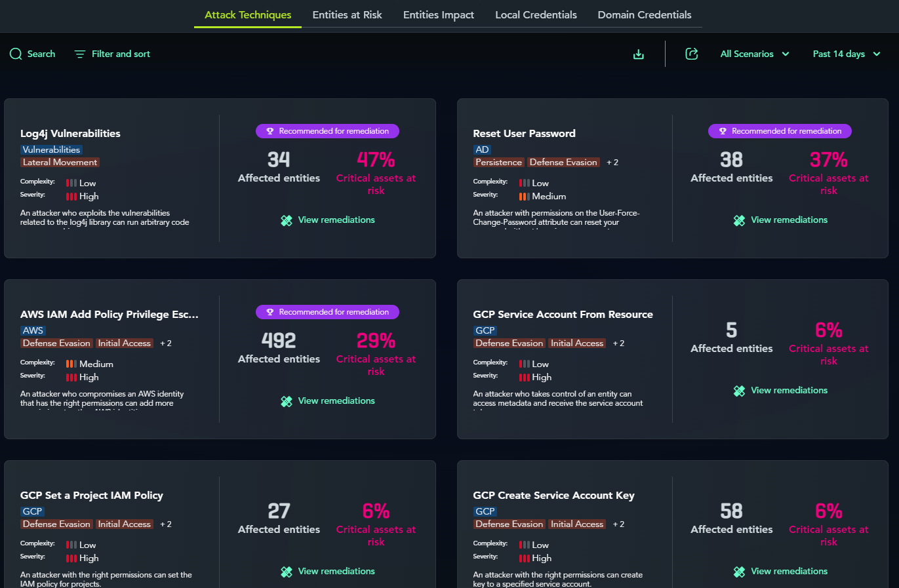
Task: Open GCP Service Account From Resource title
Action: 563,314
